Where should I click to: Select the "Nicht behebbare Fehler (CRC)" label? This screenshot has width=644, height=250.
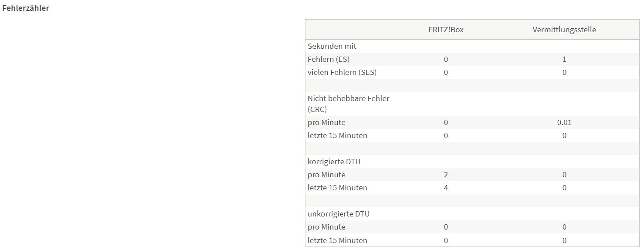coord(348,104)
